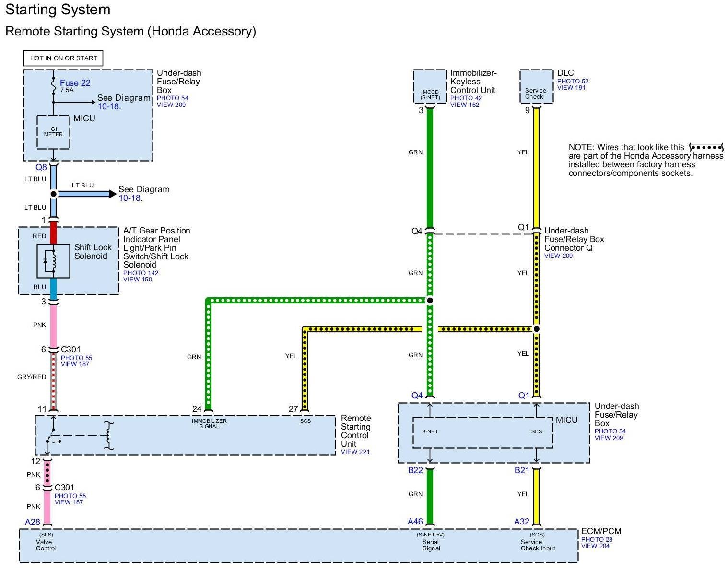Screen dimensions: 728x571
Task: Select the IMOCD (S-NET) connector box
Action: pos(430,87)
